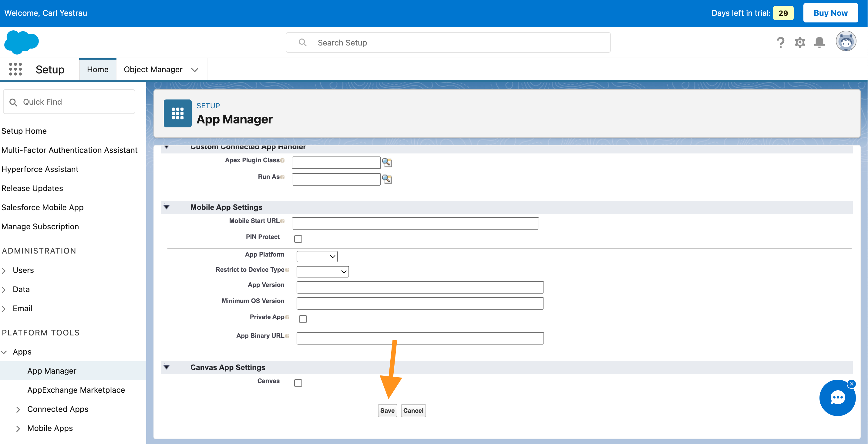Open the Object Manager tab chevron
The height and width of the screenshot is (444, 868).
tap(194, 70)
